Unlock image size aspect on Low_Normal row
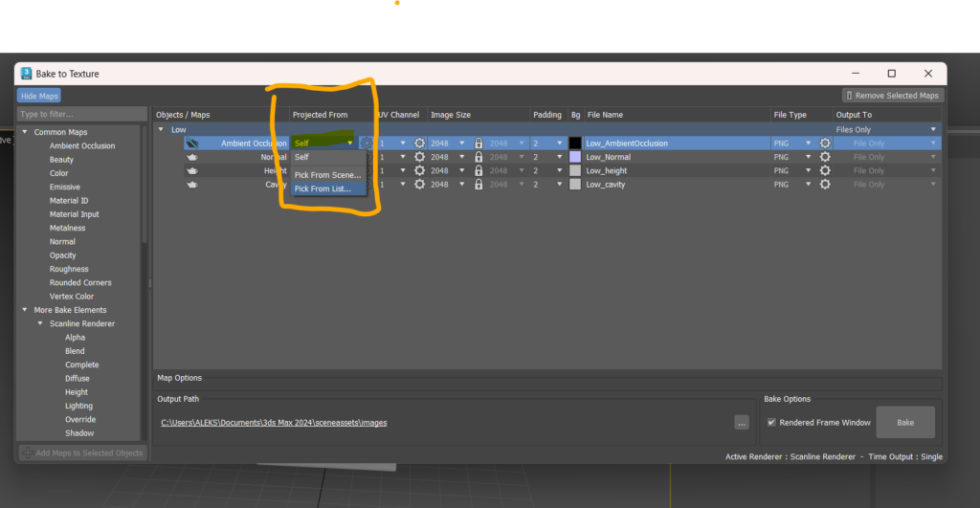 [x=479, y=157]
